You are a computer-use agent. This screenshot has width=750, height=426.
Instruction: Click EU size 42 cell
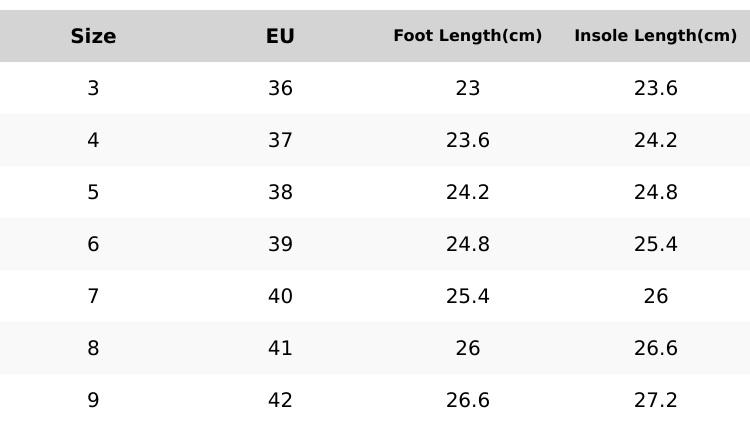(x=280, y=401)
